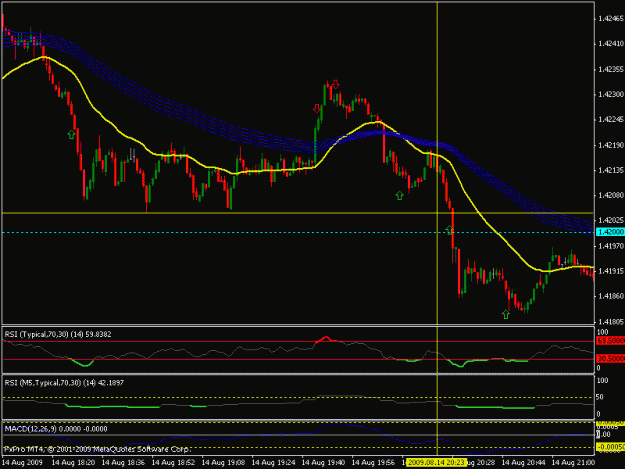Click the red 69.5000 RSI level tag

click(x=610, y=341)
